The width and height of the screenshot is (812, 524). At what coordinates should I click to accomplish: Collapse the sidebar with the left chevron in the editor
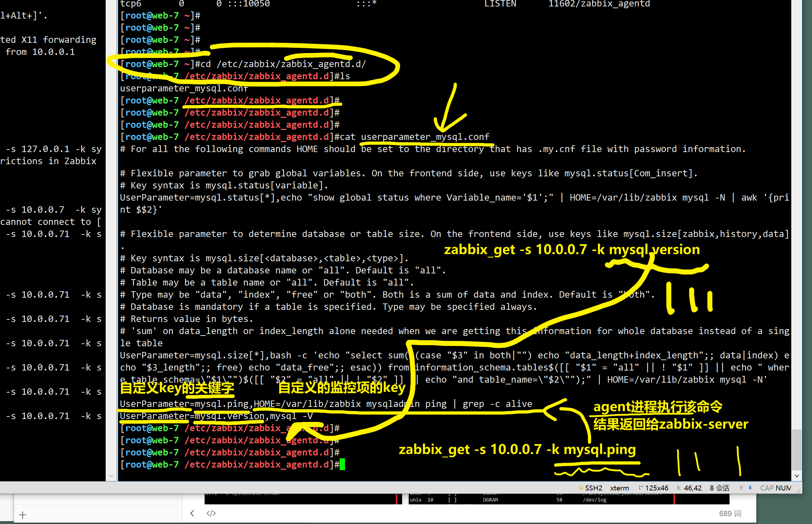click(192, 513)
